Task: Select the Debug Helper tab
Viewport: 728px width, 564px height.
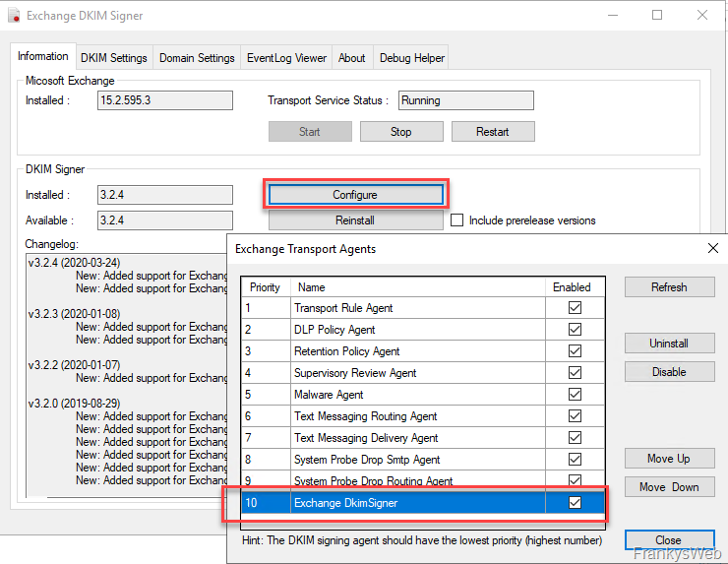Action: click(x=411, y=58)
